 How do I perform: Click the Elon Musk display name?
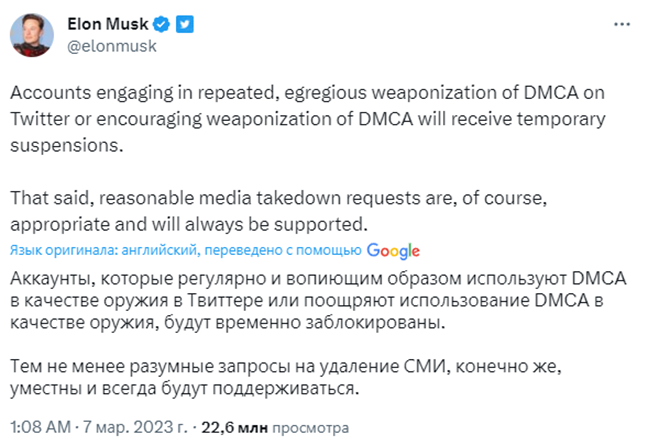pos(107,24)
